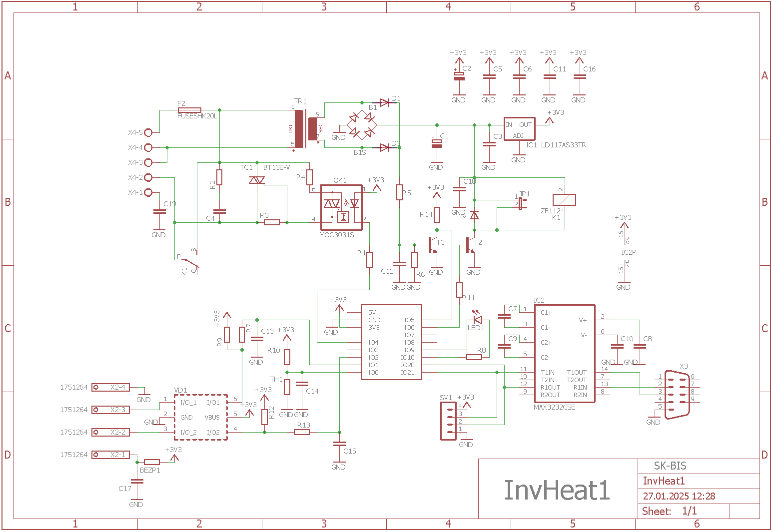
Task: Click the MOC3031S part label
Action: click(337, 235)
